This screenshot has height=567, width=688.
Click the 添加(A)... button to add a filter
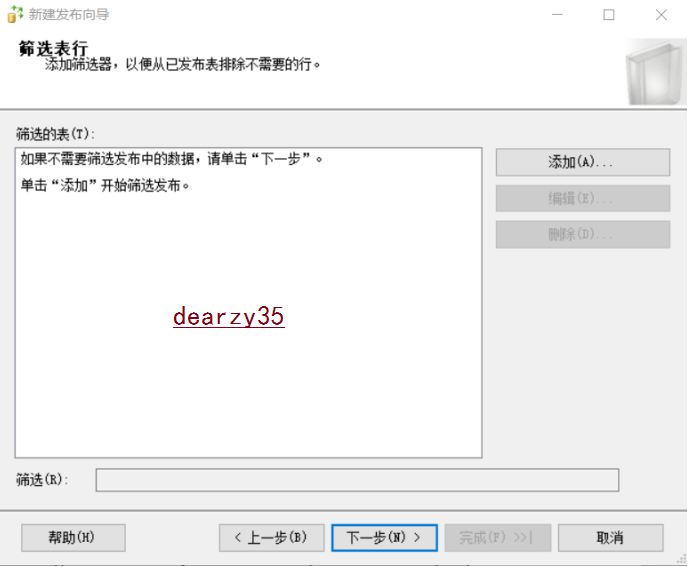582,162
